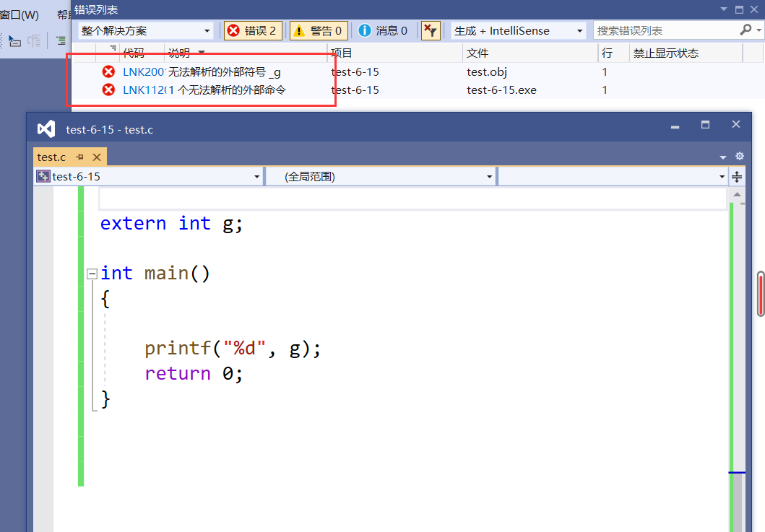Click the editor title text test-6-15 - test.c

[x=109, y=130]
